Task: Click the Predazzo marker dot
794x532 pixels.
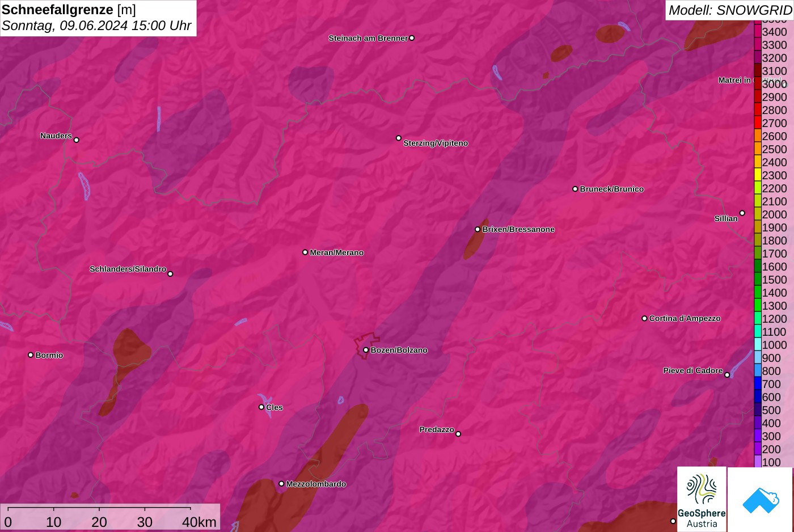Action: (x=458, y=434)
